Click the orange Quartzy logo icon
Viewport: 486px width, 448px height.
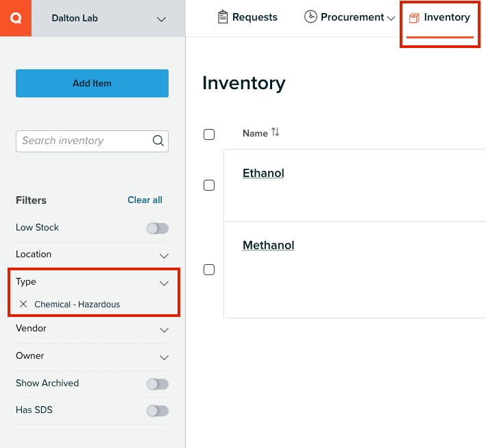pyautogui.click(x=16, y=18)
